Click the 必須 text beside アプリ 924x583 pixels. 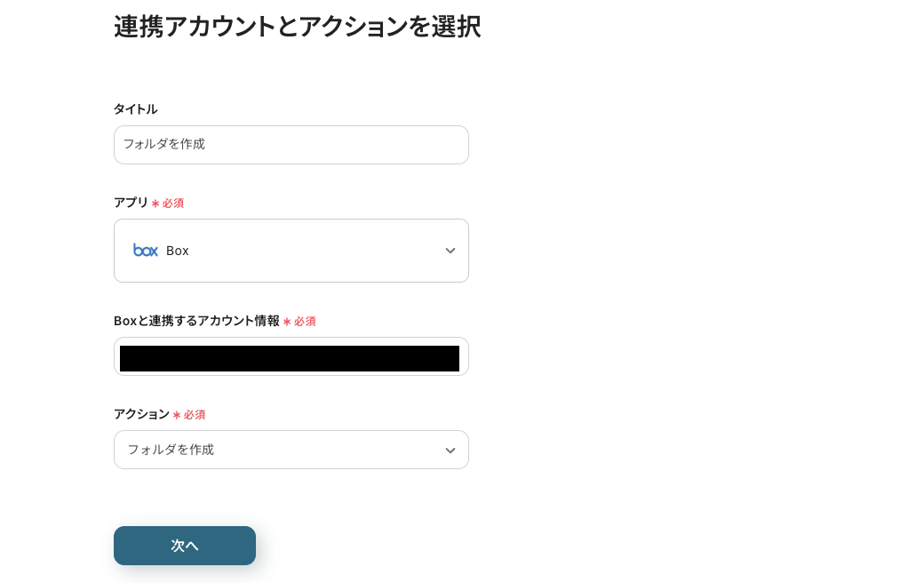pyautogui.click(x=173, y=204)
